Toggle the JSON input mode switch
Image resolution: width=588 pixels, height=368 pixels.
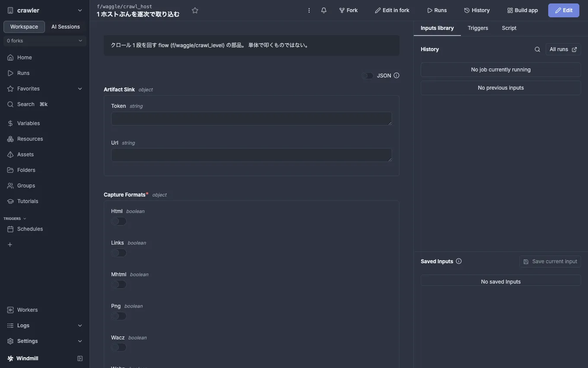click(367, 76)
